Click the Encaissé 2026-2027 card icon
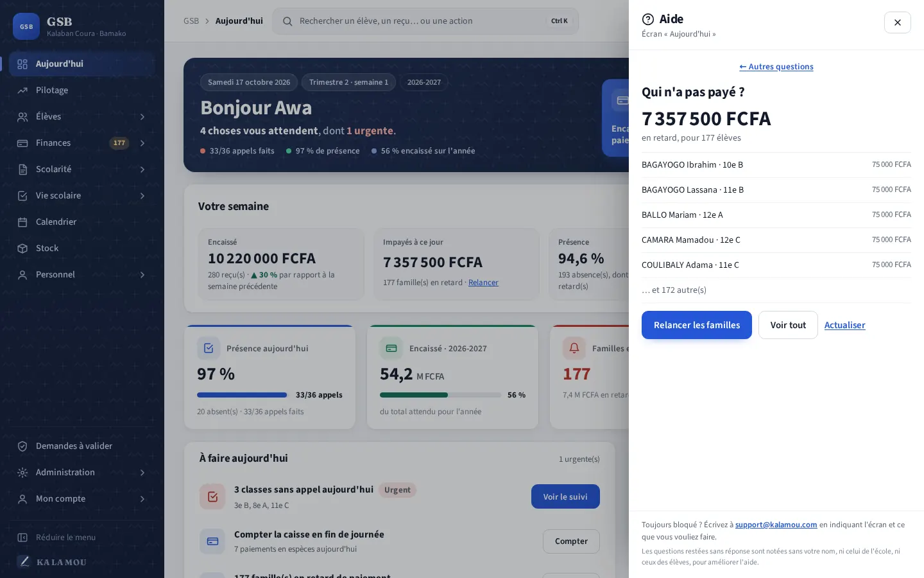This screenshot has height=578, width=924. click(x=391, y=348)
